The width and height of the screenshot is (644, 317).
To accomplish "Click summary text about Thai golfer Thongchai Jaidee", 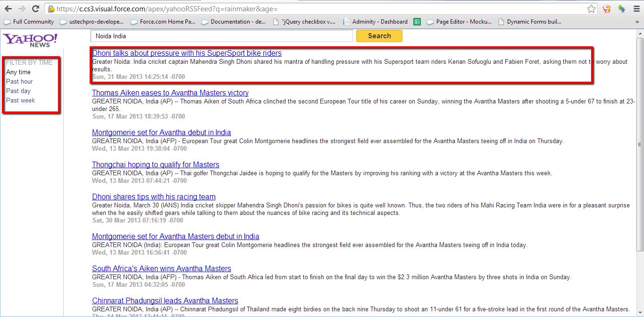I will click(322, 173).
